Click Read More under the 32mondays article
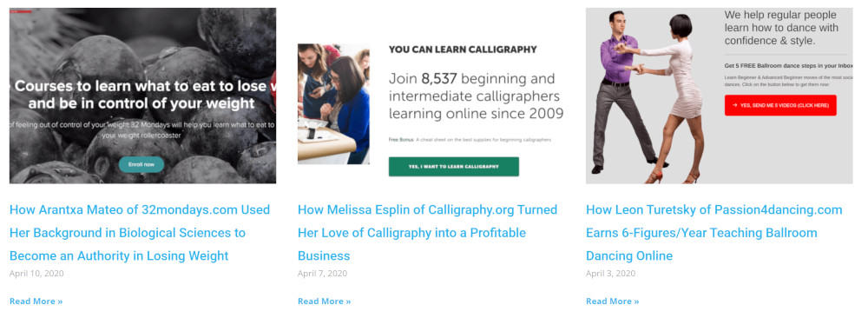This screenshot has width=868, height=318. pos(36,301)
